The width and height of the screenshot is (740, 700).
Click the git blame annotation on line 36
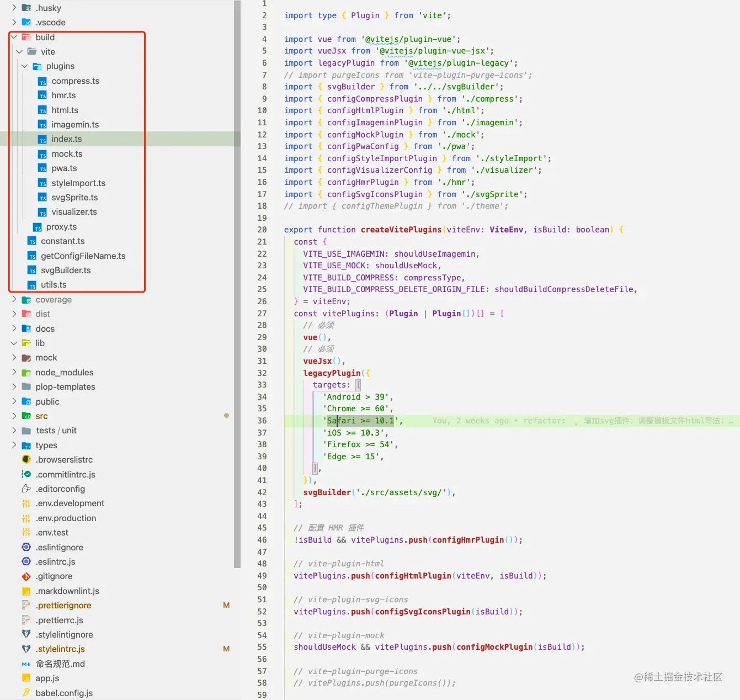pos(582,421)
